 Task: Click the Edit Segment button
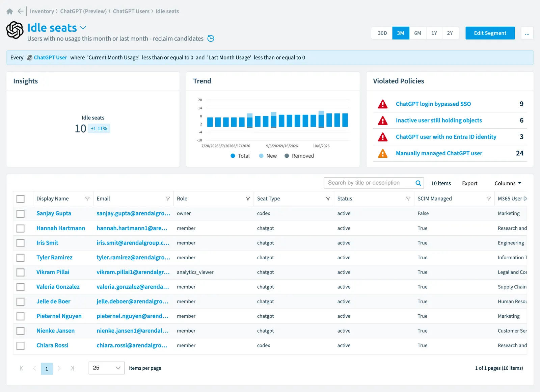pos(490,33)
